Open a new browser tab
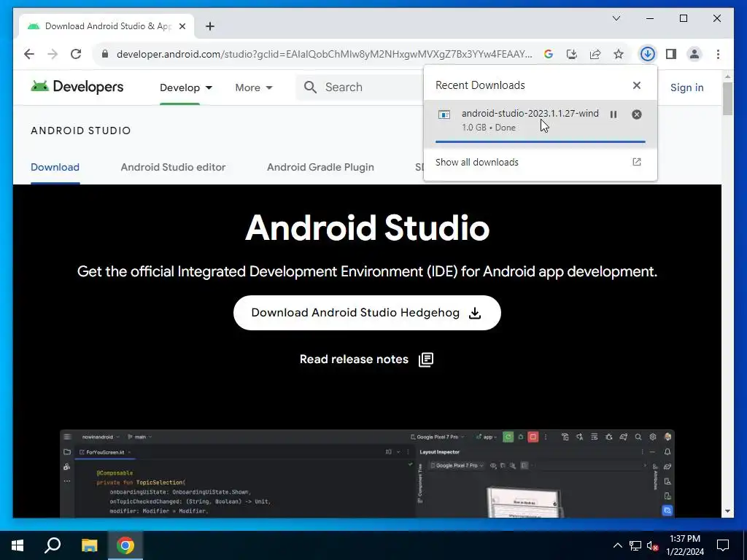747x560 pixels. pos(209,26)
